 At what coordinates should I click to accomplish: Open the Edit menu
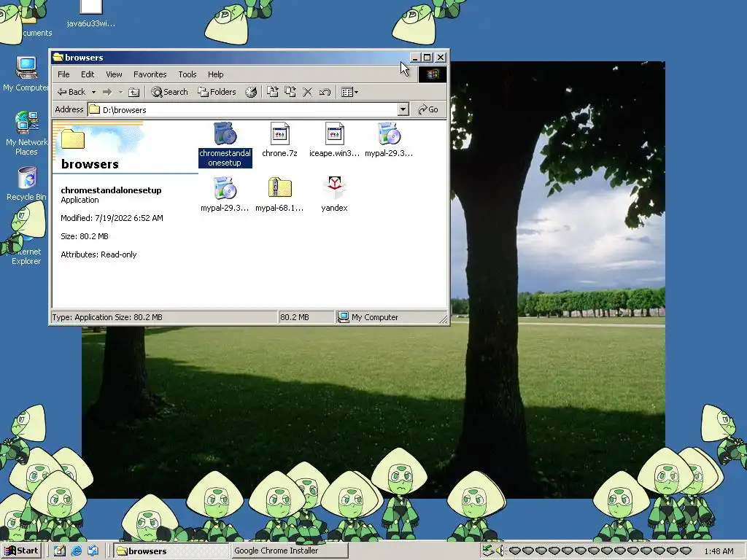(x=88, y=74)
